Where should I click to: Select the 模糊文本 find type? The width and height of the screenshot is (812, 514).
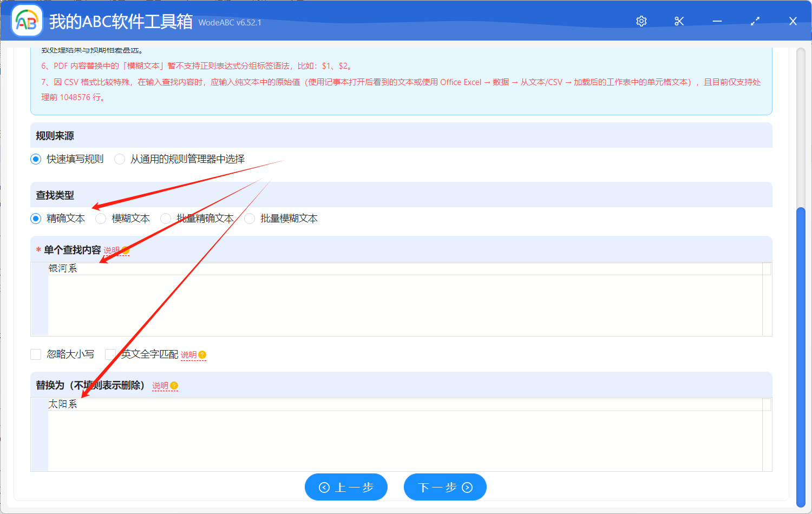101,218
